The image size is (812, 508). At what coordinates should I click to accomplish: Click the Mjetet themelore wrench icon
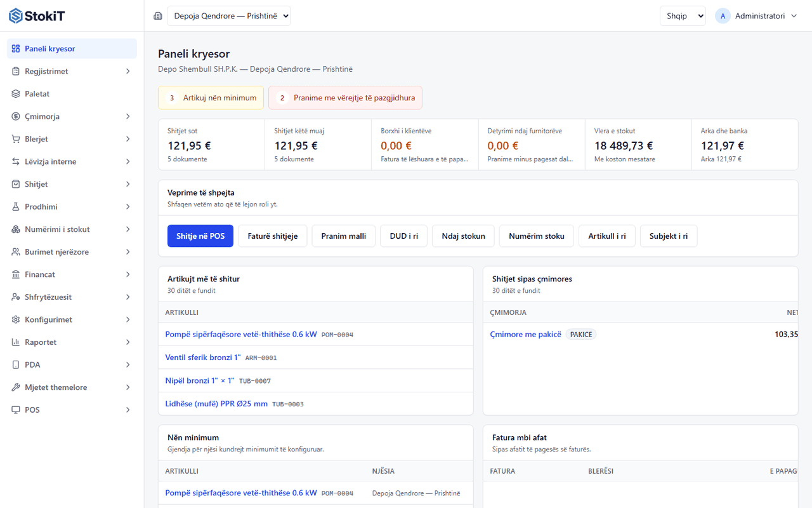[x=16, y=387]
